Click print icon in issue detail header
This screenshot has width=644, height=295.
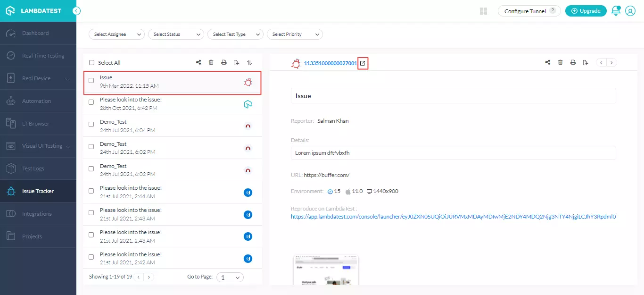pos(573,62)
